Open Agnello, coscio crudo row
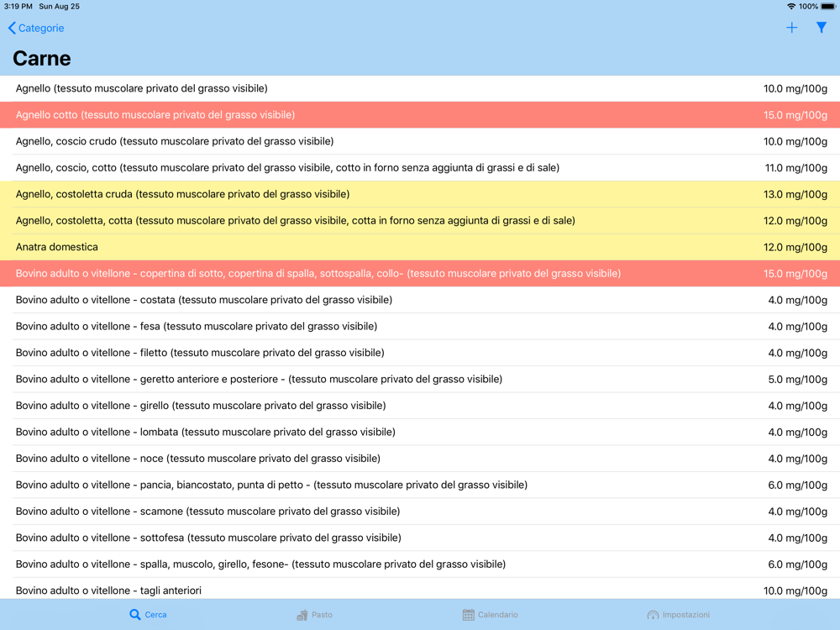The height and width of the screenshot is (630, 840). click(420, 141)
